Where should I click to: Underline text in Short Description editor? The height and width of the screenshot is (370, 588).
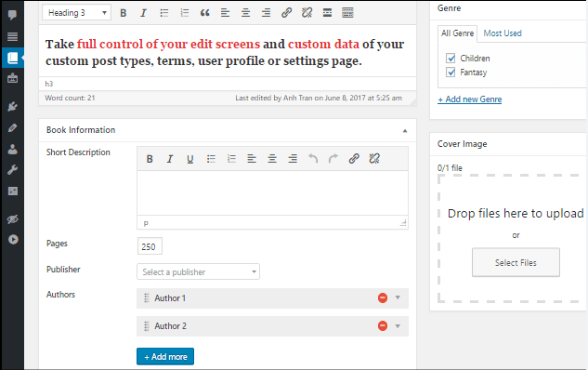point(190,159)
